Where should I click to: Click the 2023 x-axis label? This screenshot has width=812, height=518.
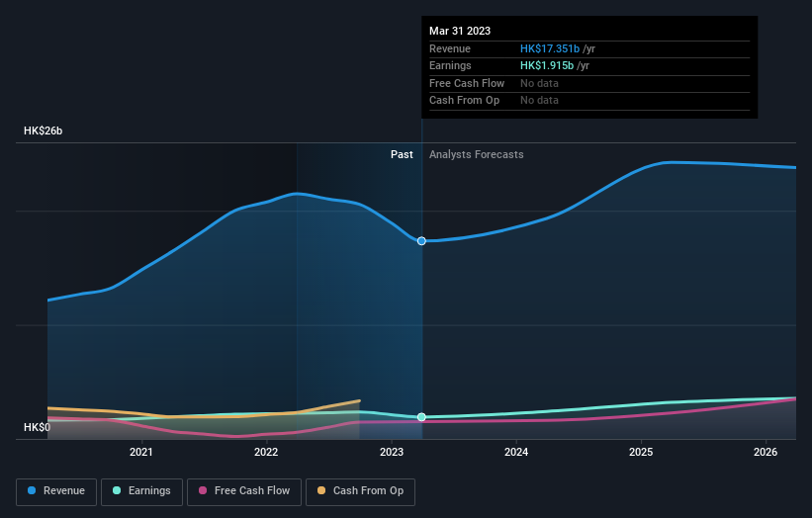tap(392, 453)
